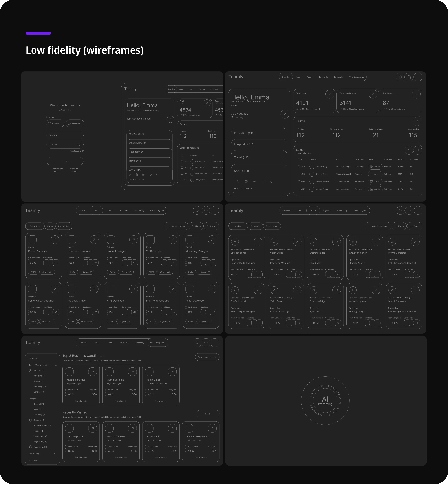Tick the checkbox for candidate #110
The image size is (448, 484).
tap(299, 189)
